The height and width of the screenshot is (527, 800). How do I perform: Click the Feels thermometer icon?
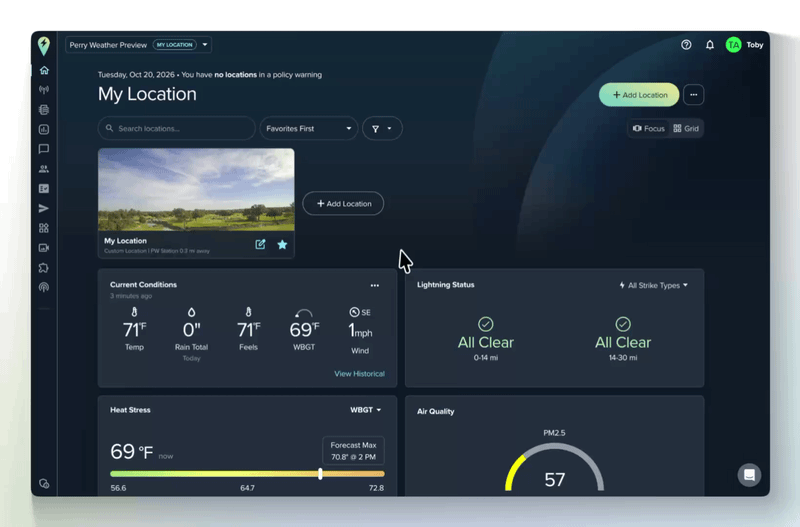coord(248,312)
